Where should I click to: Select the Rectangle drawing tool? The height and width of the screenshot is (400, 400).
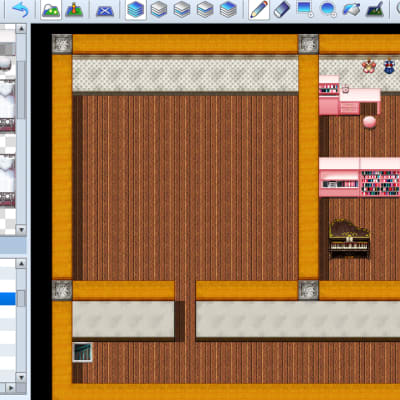[305, 9]
